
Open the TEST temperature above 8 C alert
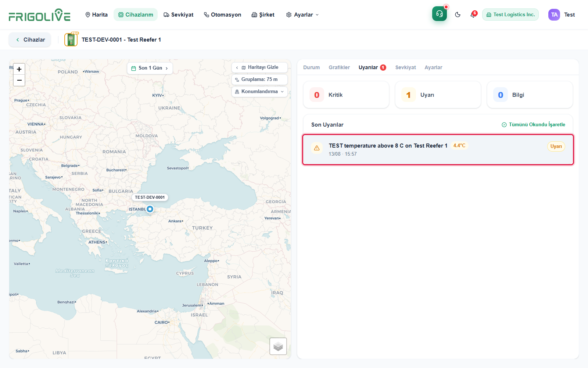tap(438, 150)
